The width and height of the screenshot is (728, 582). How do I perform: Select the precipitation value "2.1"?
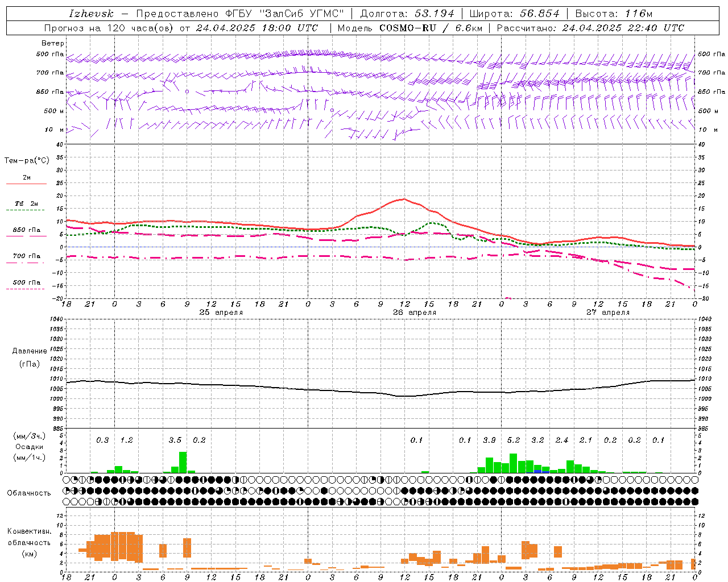point(586,440)
